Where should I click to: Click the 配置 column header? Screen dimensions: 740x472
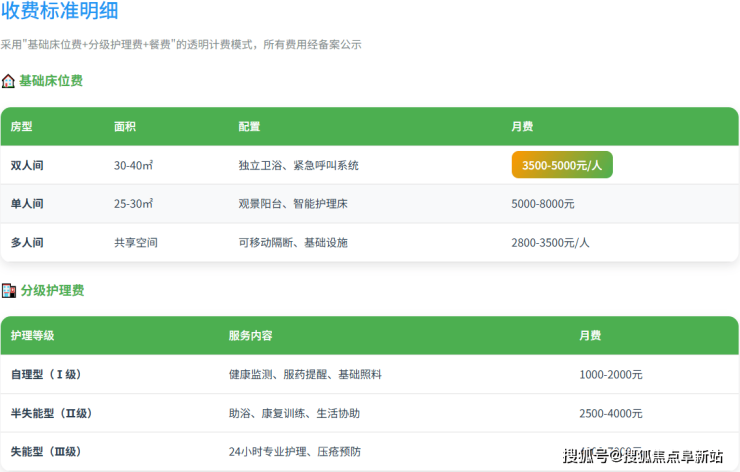click(x=249, y=127)
